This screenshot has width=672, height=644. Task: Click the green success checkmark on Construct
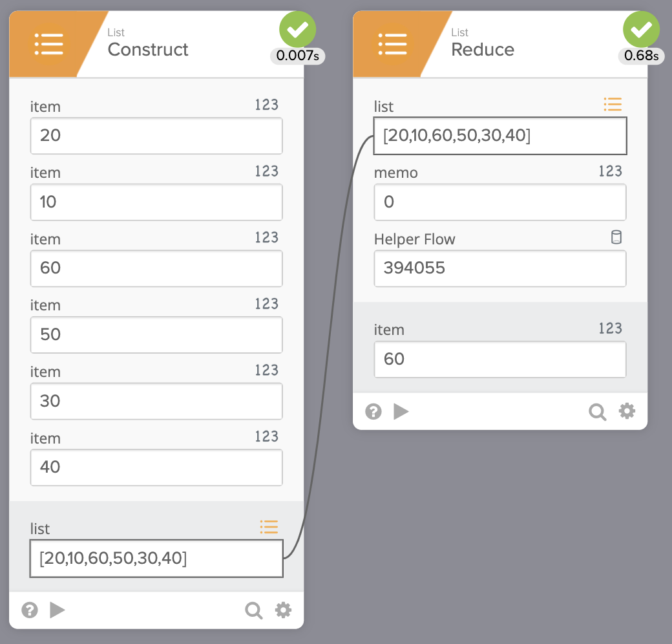[x=297, y=30]
